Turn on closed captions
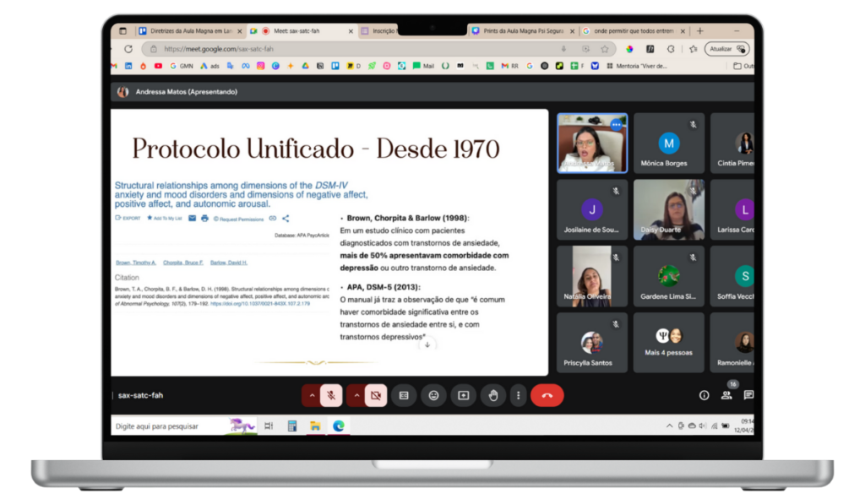 tap(404, 395)
